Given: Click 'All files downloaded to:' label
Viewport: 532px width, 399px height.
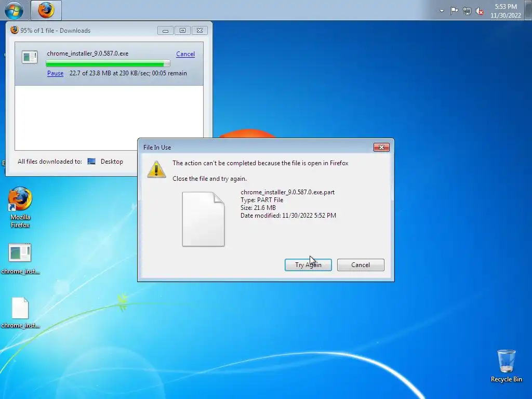Looking at the screenshot, I should pos(50,162).
